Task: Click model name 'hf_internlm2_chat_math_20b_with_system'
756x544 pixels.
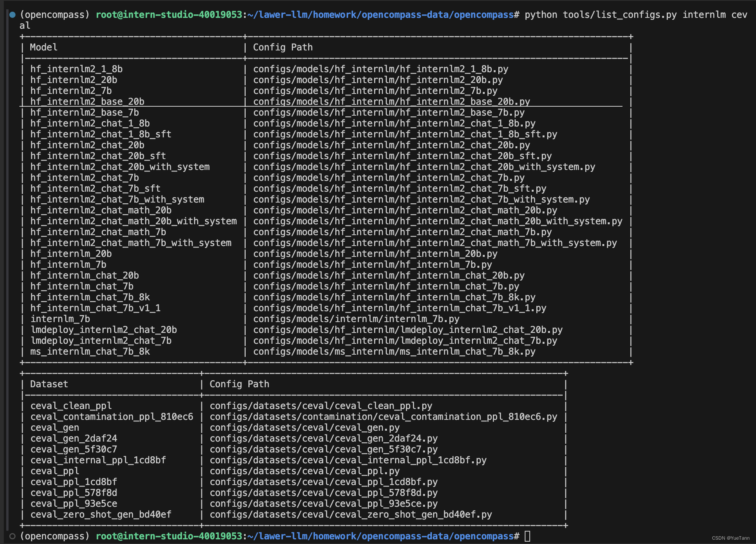Action: [134, 221]
